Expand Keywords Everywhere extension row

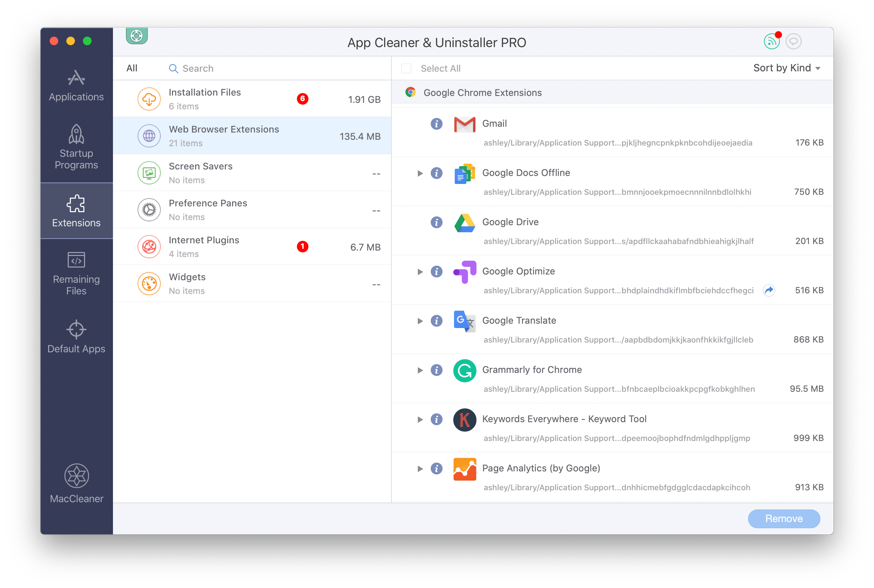point(418,419)
